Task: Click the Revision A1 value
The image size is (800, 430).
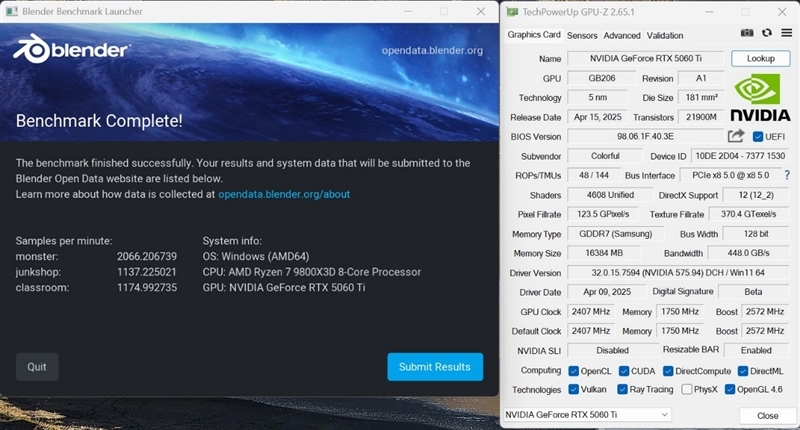Action: click(701, 78)
